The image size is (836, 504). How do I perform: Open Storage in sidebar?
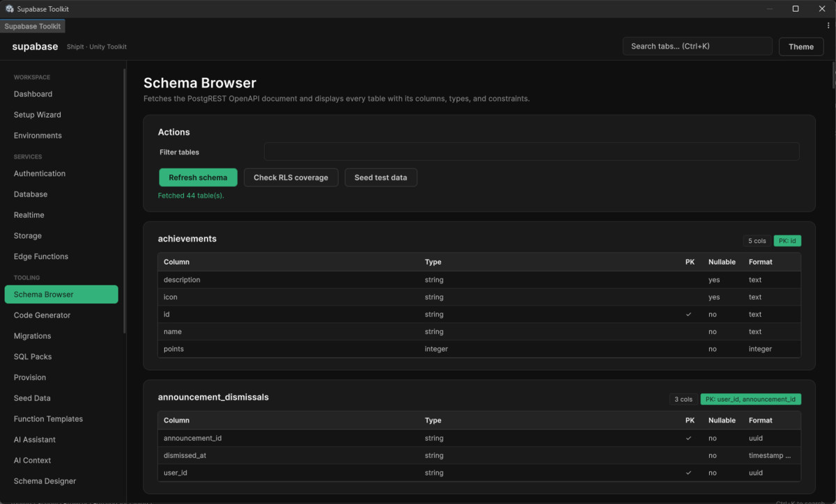[x=61, y=236]
